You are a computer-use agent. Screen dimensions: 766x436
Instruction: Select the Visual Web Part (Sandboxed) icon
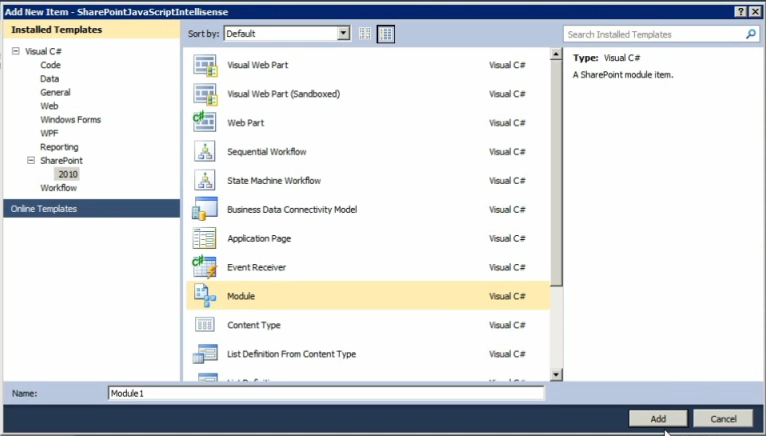click(205, 94)
